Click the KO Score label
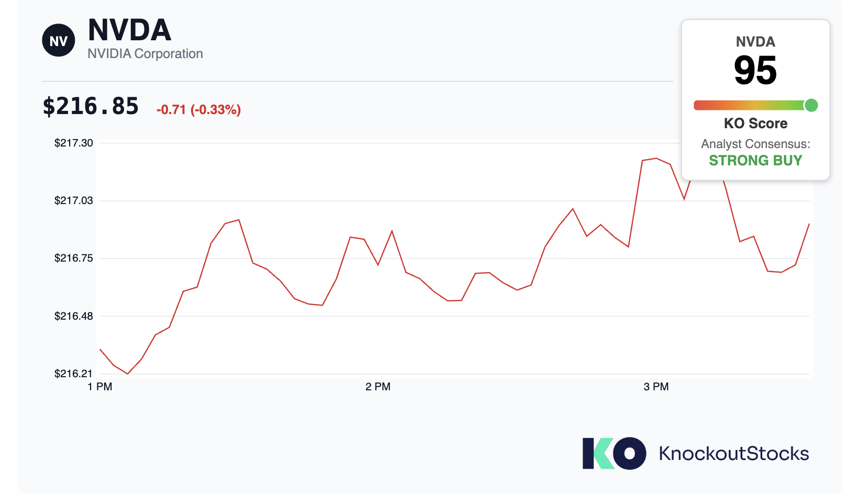This screenshot has width=868, height=496. pos(755,123)
